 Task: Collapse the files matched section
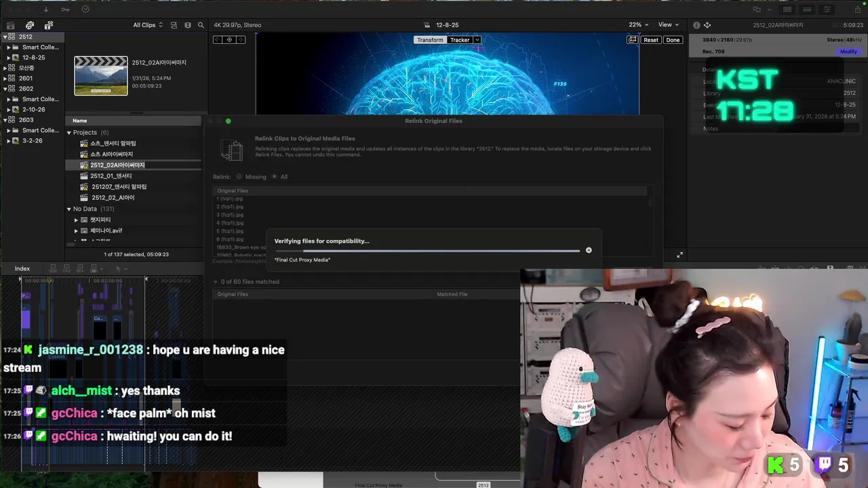click(x=216, y=282)
